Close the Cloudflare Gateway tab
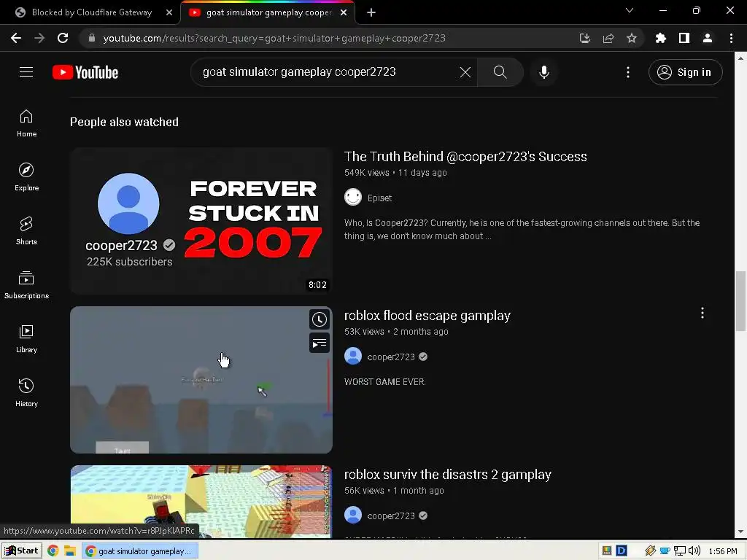Viewport: 747px width, 560px height. click(169, 12)
